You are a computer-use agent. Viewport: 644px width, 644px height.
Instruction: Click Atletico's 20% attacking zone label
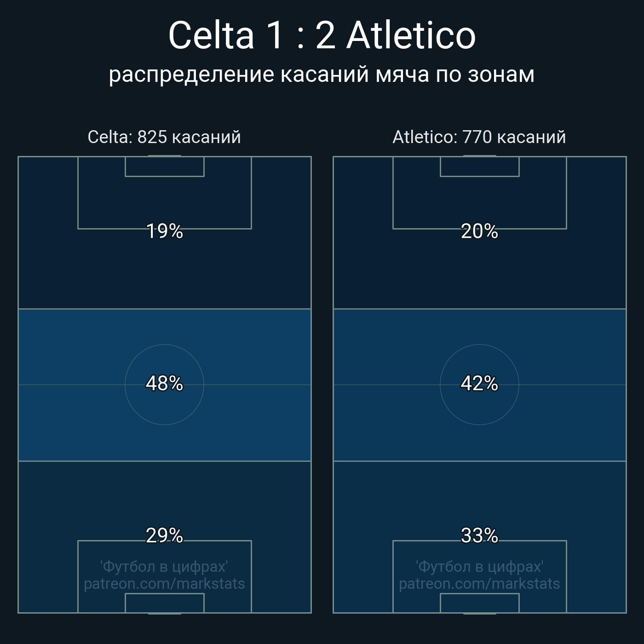479,231
